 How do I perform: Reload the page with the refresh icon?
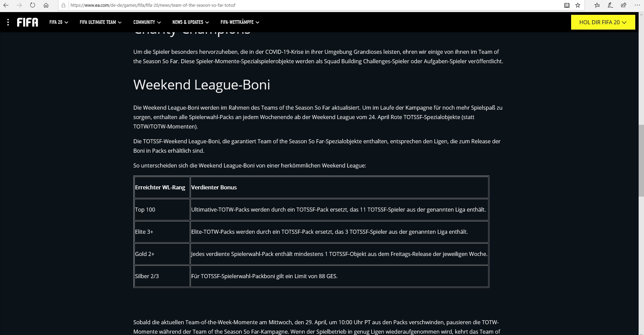(33, 5)
